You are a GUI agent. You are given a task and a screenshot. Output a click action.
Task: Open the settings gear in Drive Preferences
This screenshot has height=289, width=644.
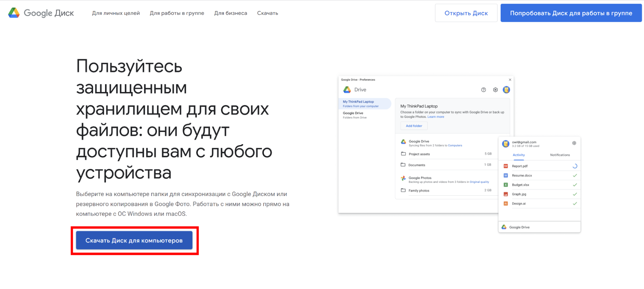click(495, 90)
